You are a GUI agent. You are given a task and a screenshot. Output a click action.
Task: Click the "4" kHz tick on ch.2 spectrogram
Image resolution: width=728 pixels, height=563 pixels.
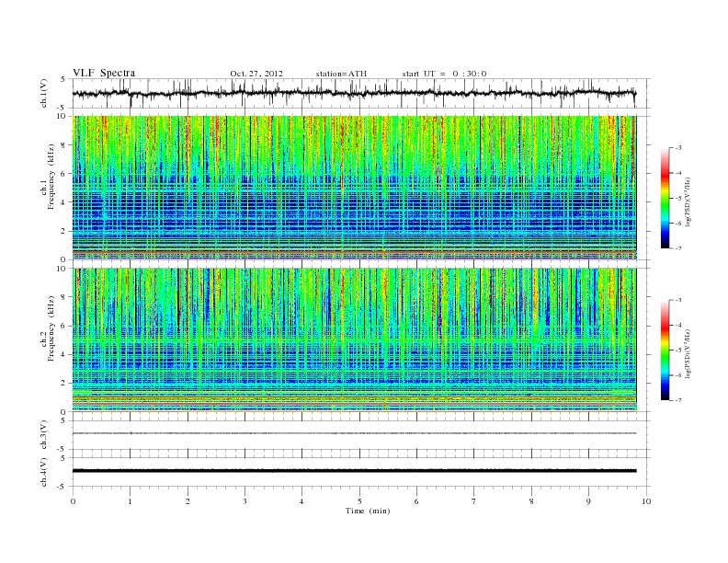63,354
